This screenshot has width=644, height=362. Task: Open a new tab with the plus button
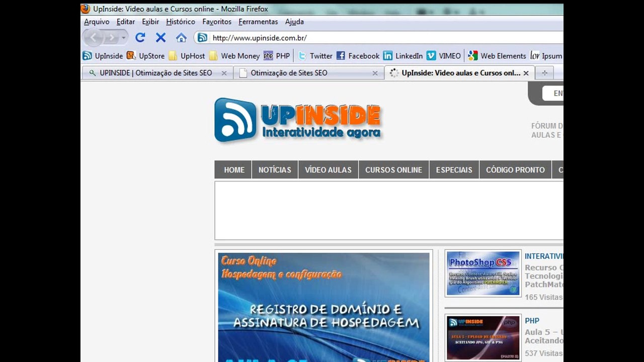(x=544, y=73)
